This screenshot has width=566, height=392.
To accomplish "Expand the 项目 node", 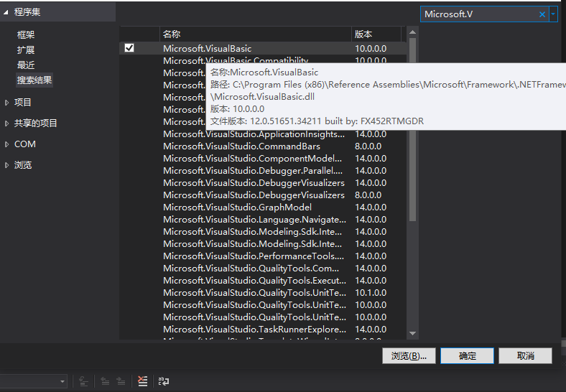I will pyautogui.click(x=6, y=103).
